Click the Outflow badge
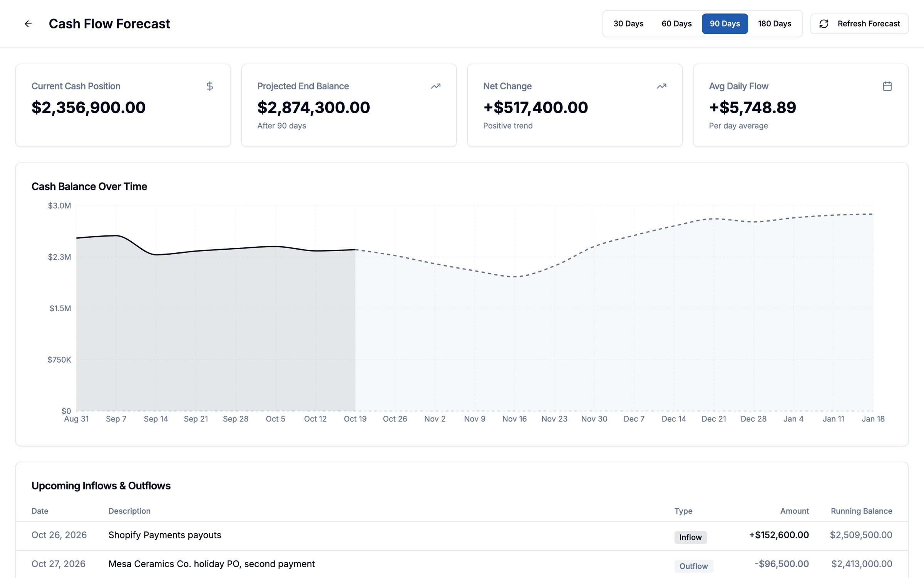Image resolution: width=924 pixels, height=578 pixels. coord(693,566)
